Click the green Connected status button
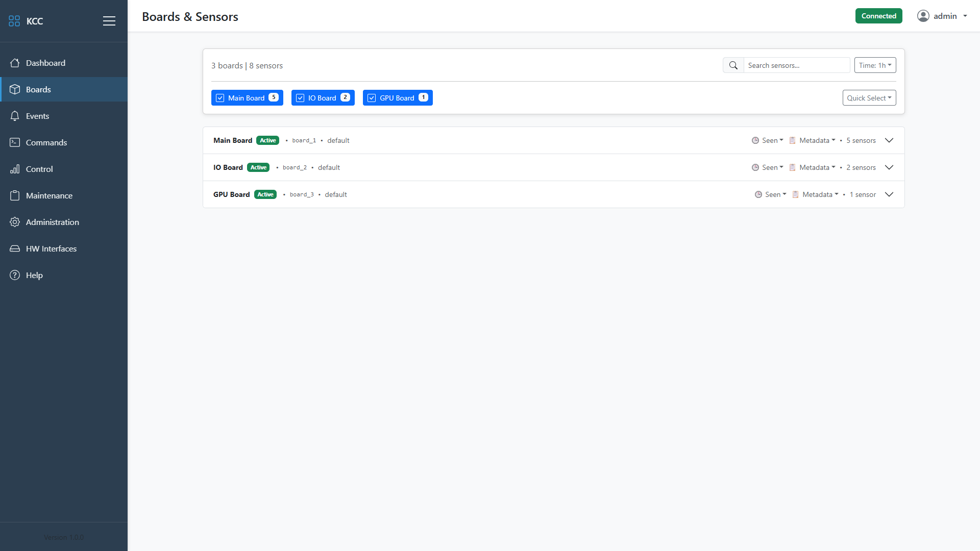 coord(878,16)
